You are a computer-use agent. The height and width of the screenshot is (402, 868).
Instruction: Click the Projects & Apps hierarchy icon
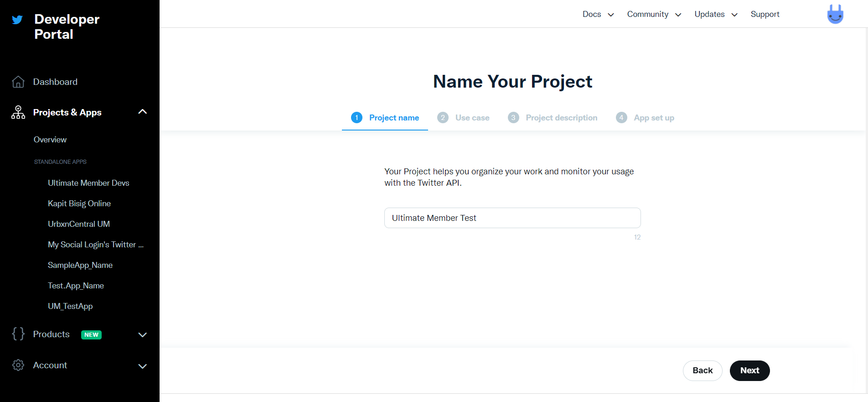point(18,112)
